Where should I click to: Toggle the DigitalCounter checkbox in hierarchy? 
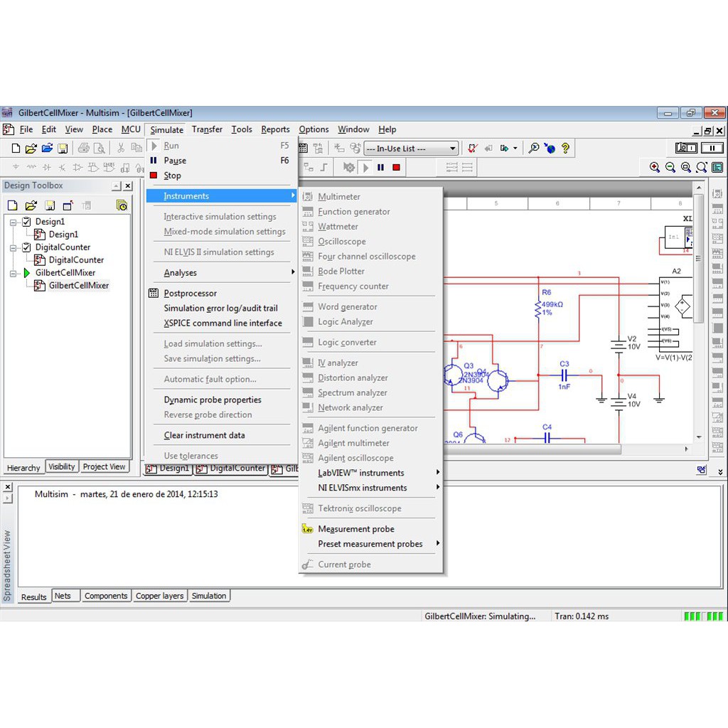pyautogui.click(x=27, y=247)
